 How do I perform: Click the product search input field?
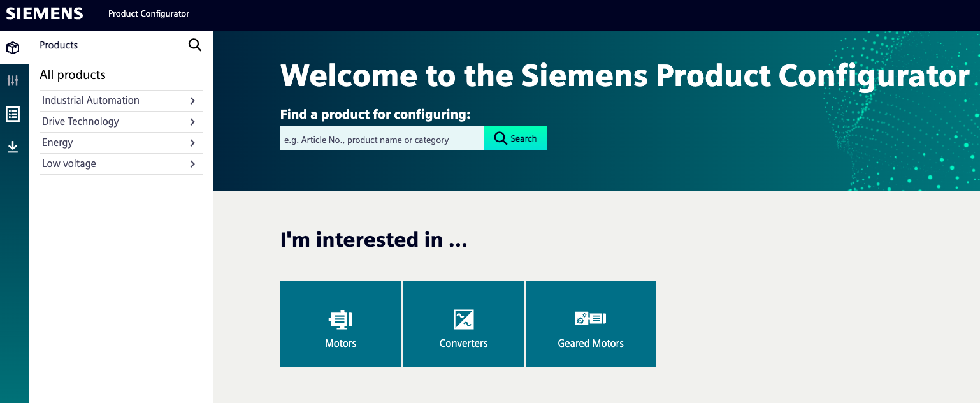pyautogui.click(x=381, y=138)
